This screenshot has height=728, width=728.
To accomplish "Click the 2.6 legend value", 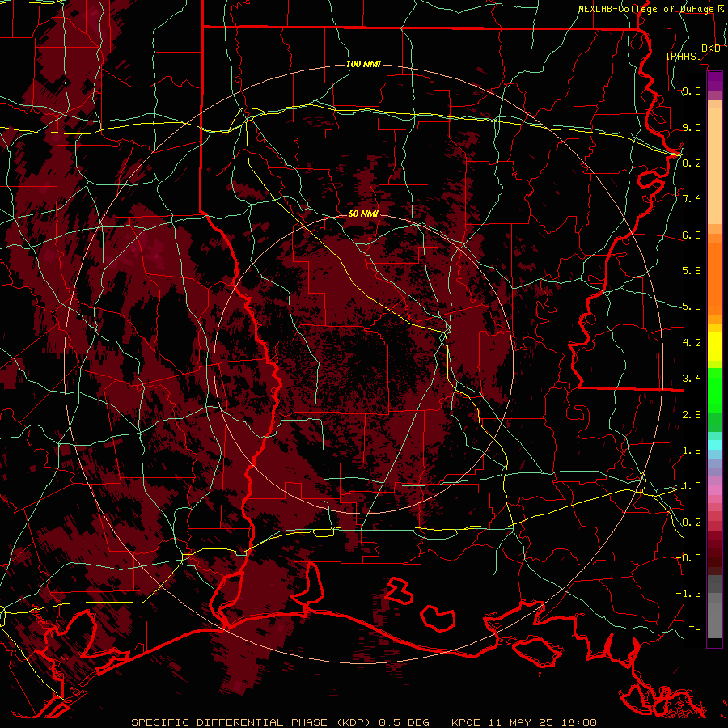I will (x=692, y=415).
